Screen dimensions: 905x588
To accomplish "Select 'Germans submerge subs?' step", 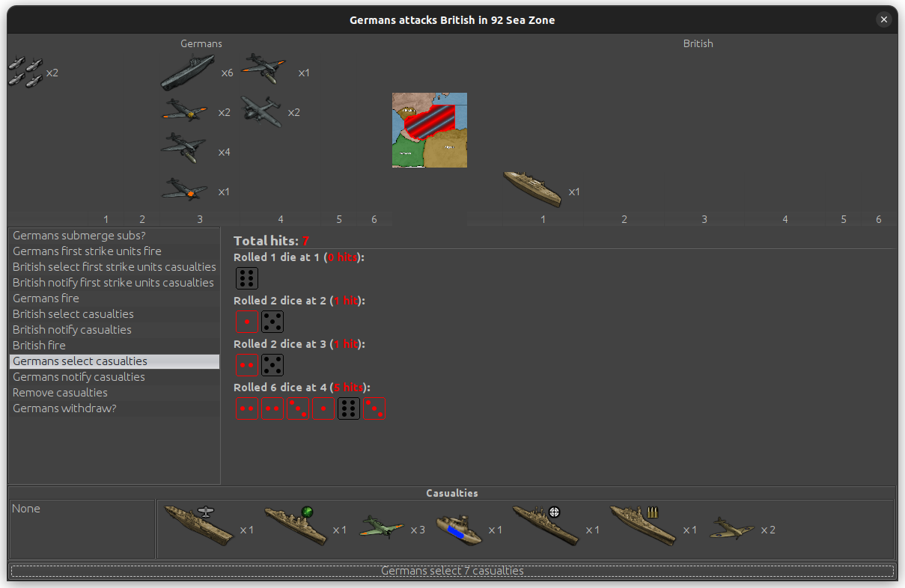I will pyautogui.click(x=115, y=236).
